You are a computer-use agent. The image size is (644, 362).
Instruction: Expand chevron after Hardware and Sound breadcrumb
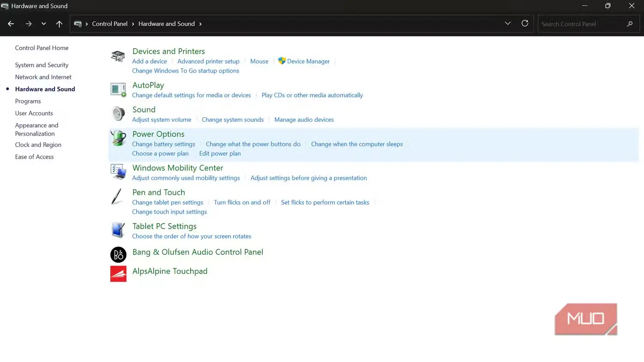[200, 24]
